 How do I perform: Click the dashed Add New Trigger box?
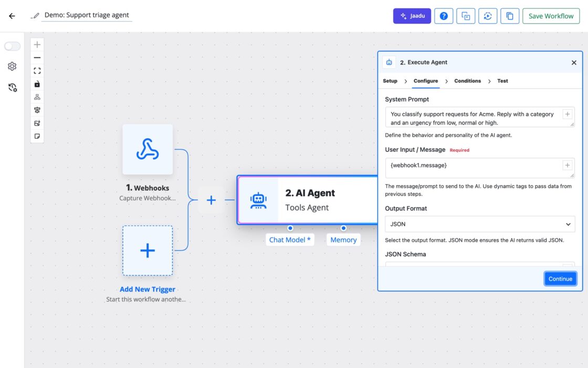(x=148, y=250)
